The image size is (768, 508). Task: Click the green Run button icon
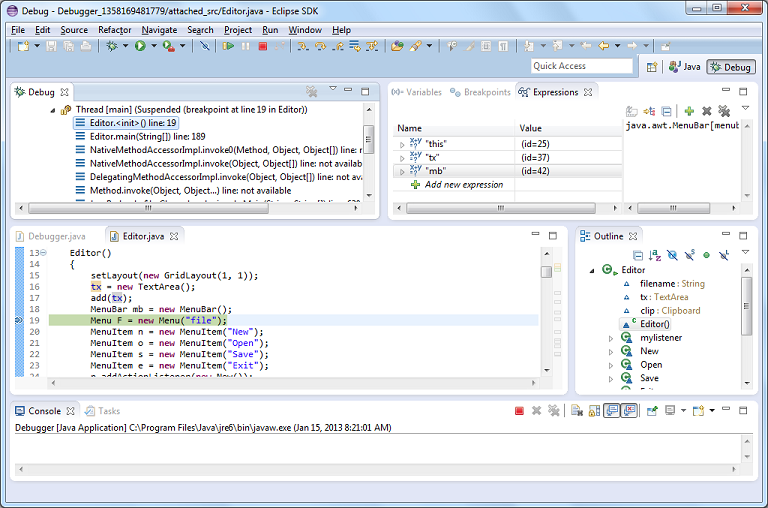140,46
